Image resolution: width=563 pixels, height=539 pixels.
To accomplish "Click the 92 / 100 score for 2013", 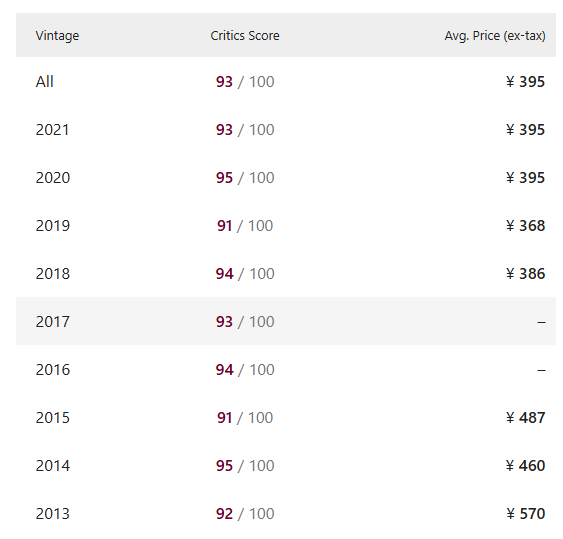I will (245, 514).
